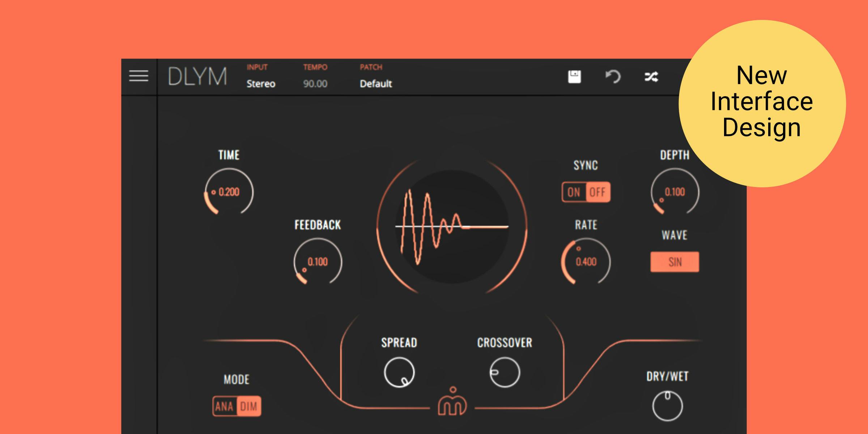Switch Sync to OFF

click(x=597, y=192)
